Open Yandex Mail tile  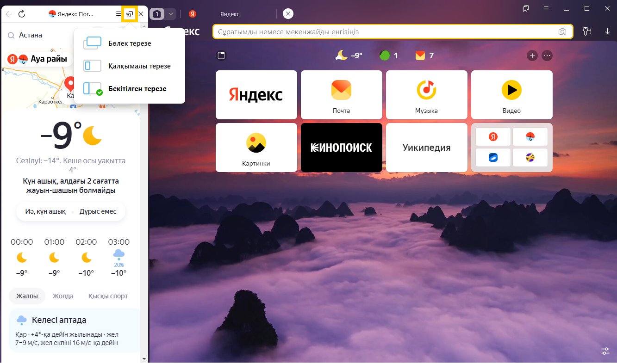(341, 95)
